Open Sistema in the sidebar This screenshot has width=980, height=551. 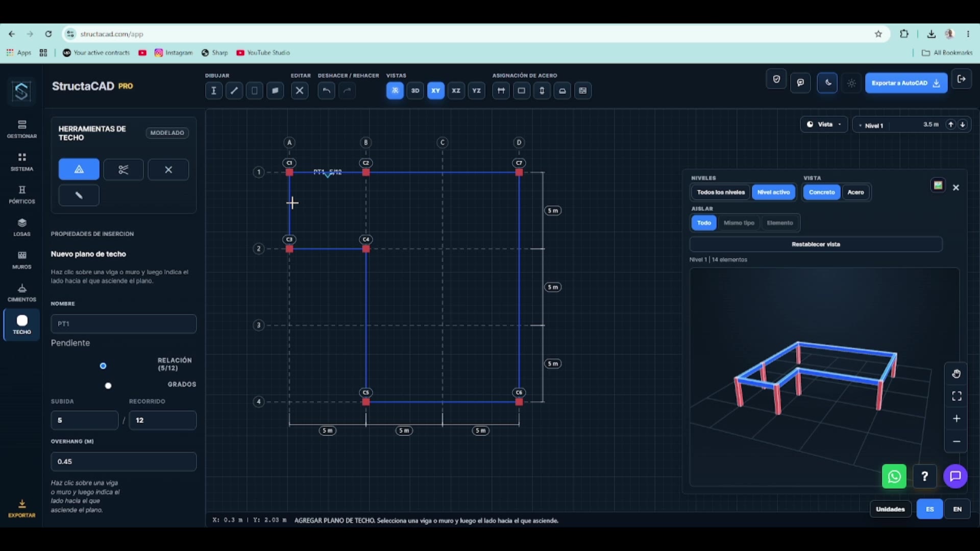coord(22,162)
